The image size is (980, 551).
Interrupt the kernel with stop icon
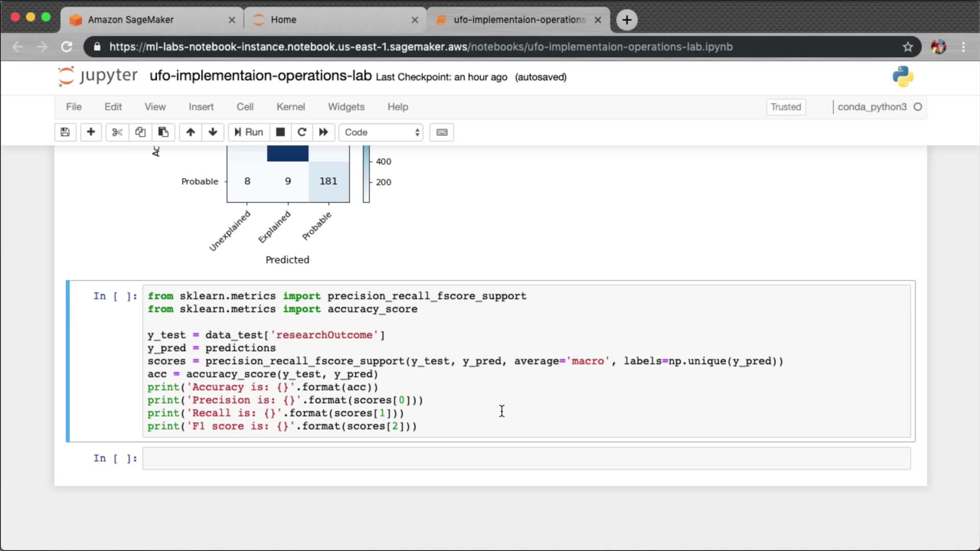[280, 132]
